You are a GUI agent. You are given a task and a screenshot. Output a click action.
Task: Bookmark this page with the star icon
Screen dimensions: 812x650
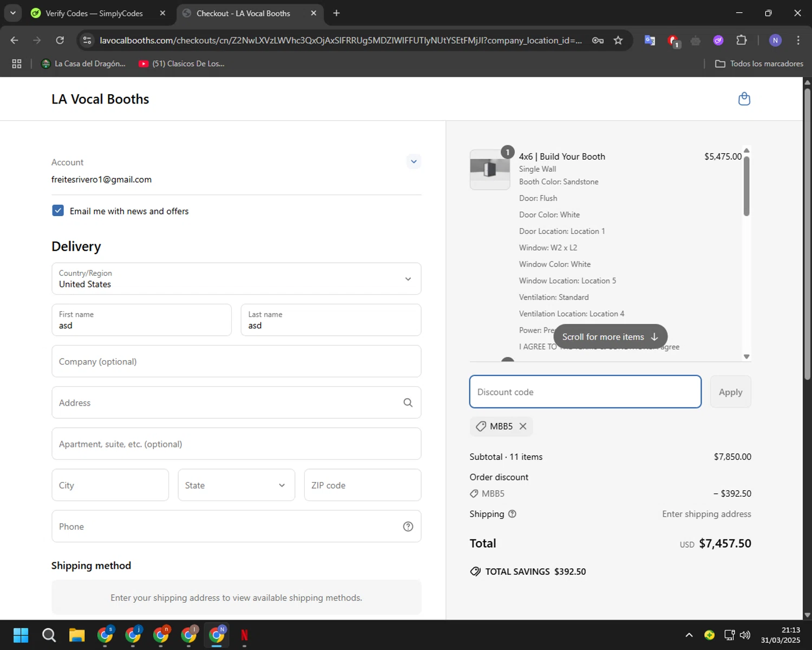click(x=618, y=40)
